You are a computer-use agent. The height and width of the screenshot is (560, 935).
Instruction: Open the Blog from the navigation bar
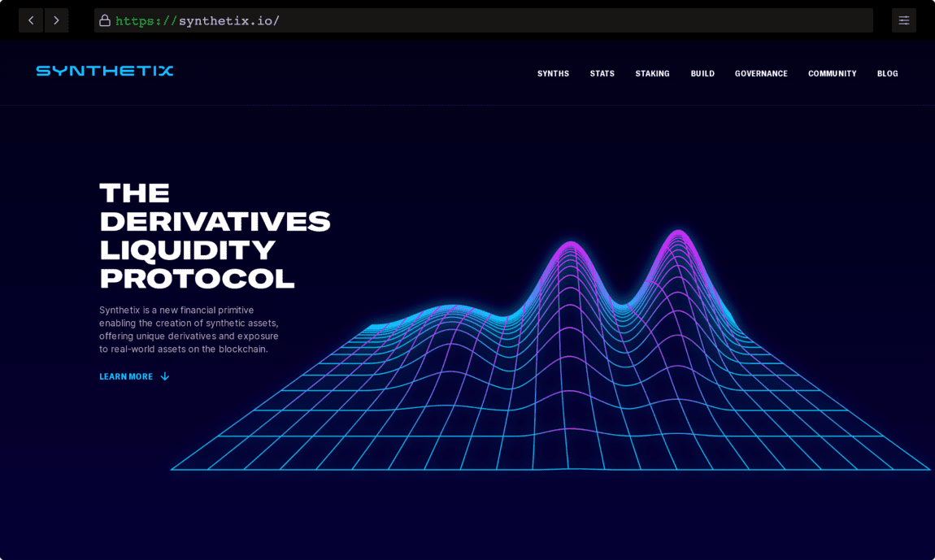point(887,73)
